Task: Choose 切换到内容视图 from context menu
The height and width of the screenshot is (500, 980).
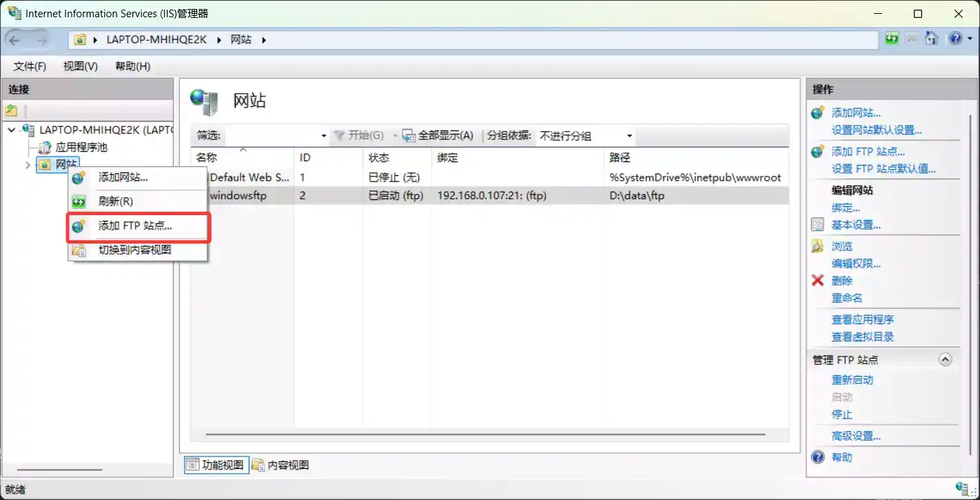Action: 138,250
